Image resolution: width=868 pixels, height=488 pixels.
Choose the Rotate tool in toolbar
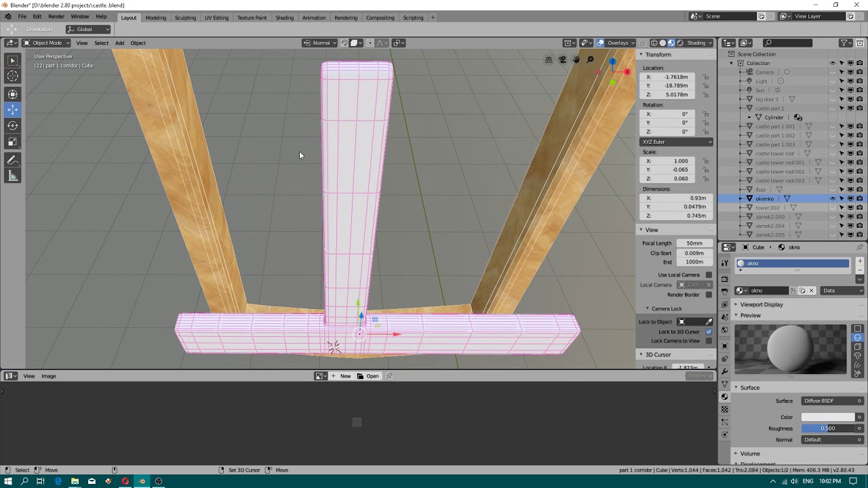pos(12,125)
